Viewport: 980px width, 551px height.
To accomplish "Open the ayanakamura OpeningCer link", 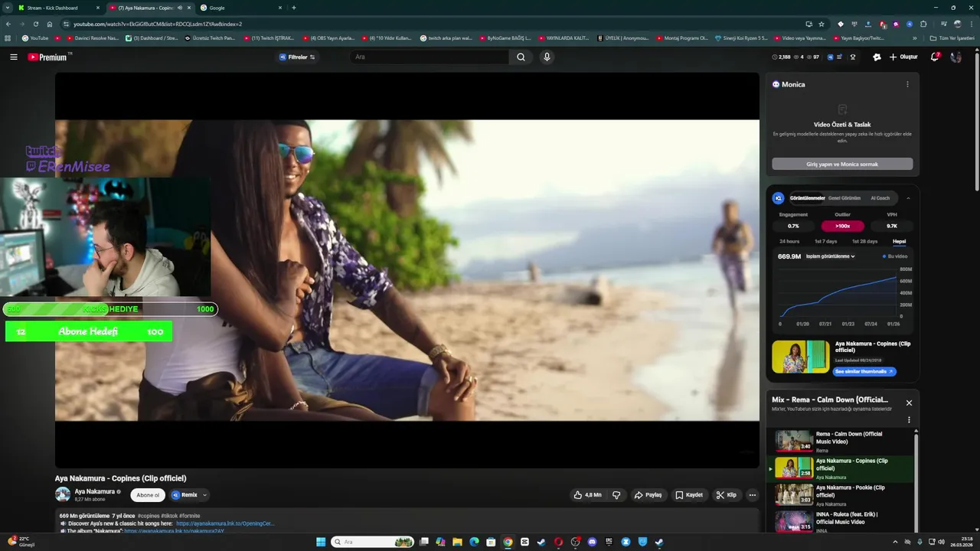I will [225, 523].
